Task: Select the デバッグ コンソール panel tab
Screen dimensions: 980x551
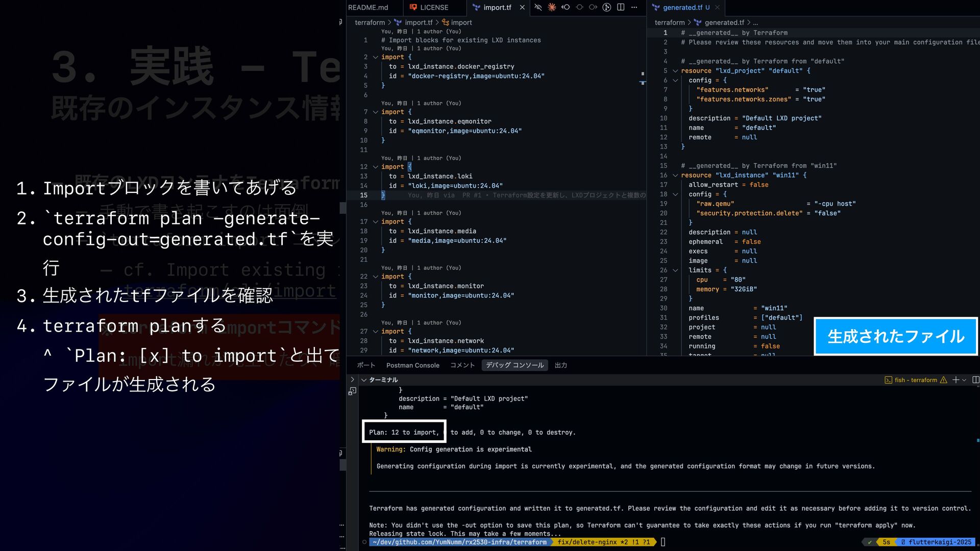Action: (x=514, y=365)
